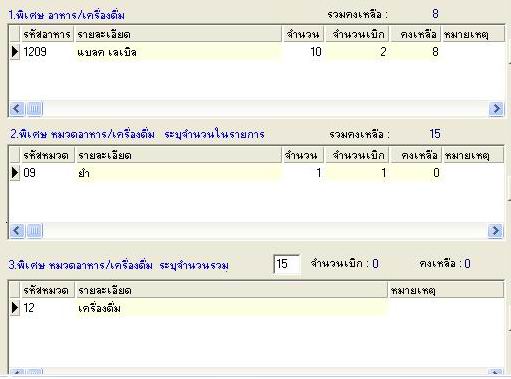The height and width of the screenshot is (379, 511).
Task: Click the right scroll arrow of second grid
Action: (x=495, y=230)
